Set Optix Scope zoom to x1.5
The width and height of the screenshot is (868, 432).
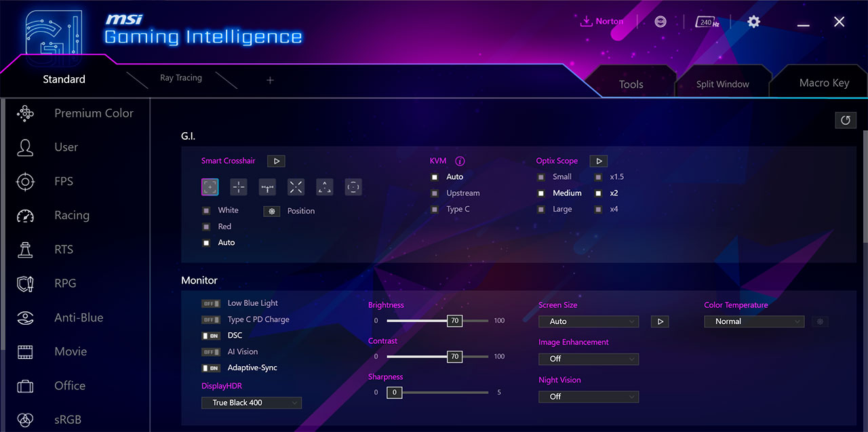598,177
